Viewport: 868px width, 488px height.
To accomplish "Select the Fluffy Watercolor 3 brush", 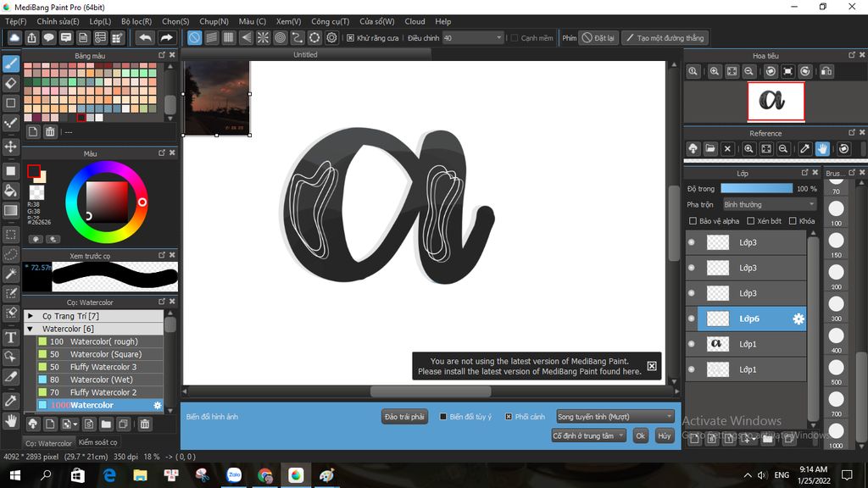I will 100,367.
